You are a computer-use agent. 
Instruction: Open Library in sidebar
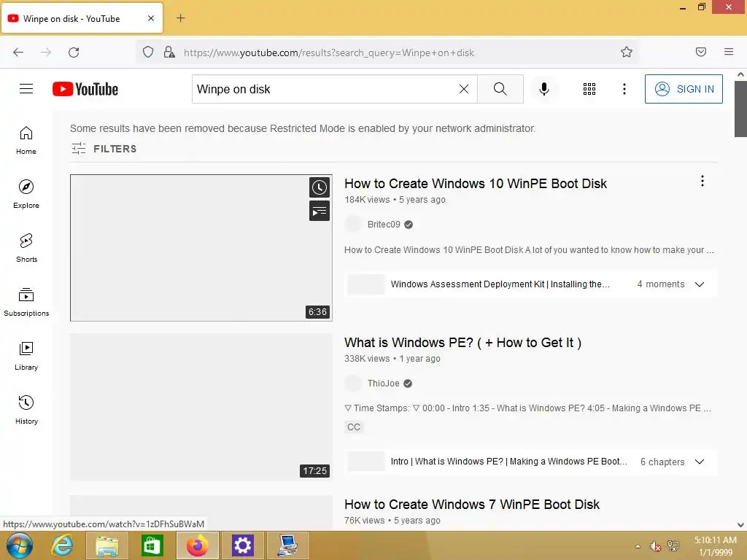click(x=26, y=356)
